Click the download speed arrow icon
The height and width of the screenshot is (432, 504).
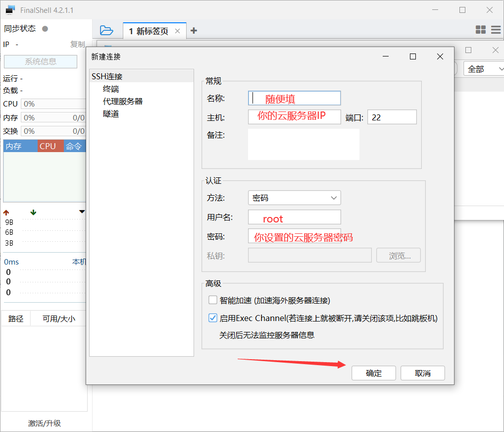[x=33, y=213]
